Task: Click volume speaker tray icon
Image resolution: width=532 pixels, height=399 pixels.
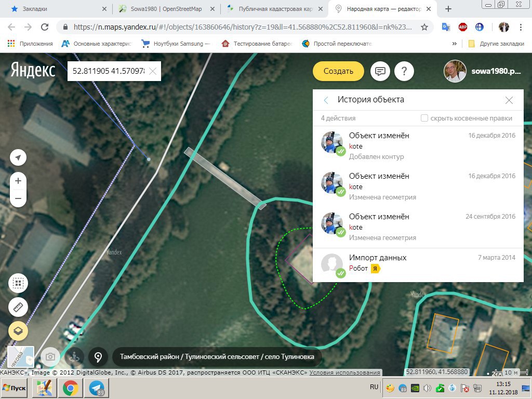Action: [x=427, y=388]
